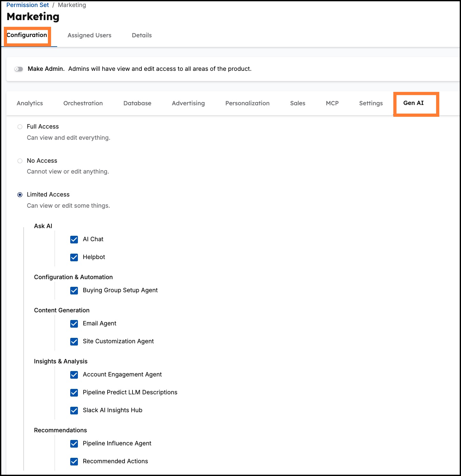This screenshot has height=476, width=461.
Task: Open the Sales permissions tab
Action: pyautogui.click(x=298, y=103)
